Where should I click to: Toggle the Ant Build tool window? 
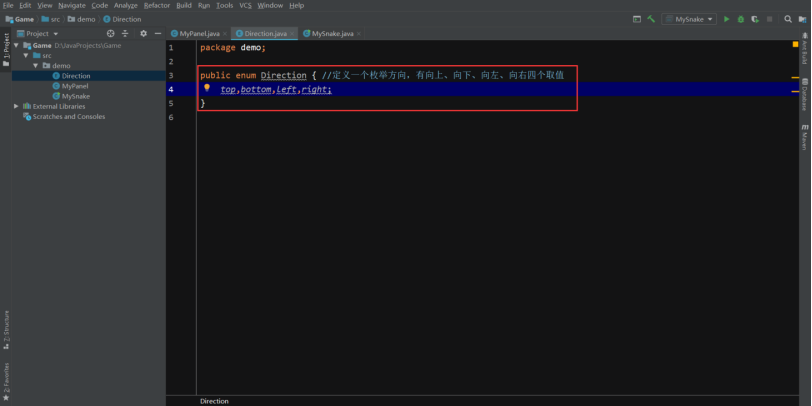(x=805, y=48)
